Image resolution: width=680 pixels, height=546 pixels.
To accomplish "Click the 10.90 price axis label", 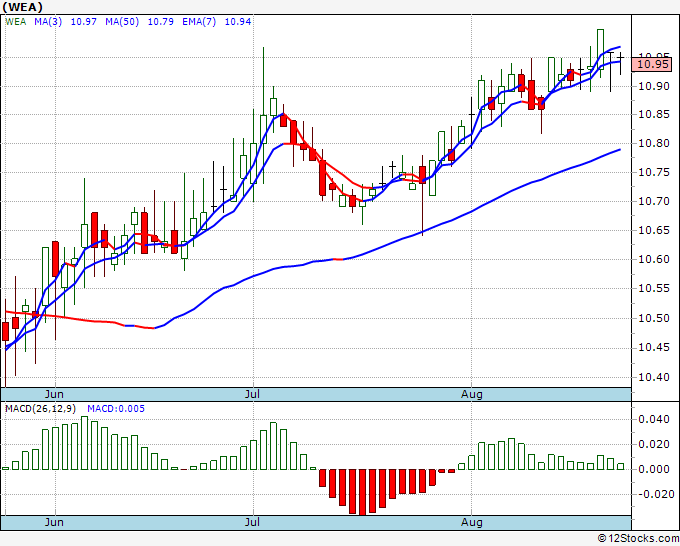I will (x=654, y=86).
